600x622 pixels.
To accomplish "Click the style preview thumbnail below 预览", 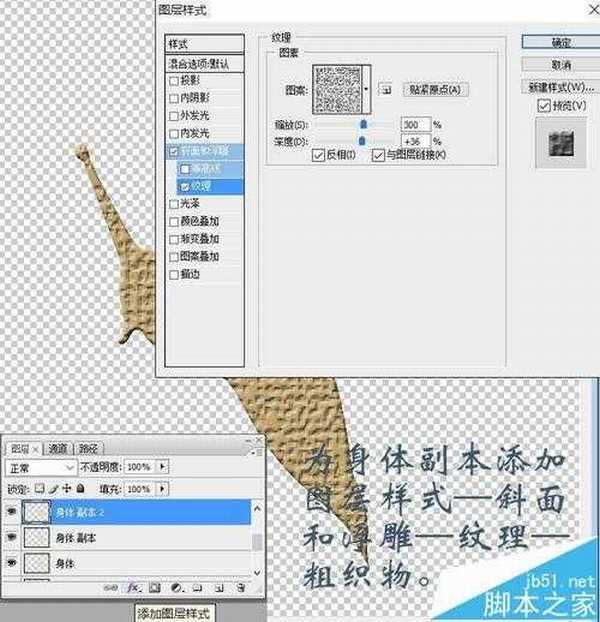I will [x=561, y=143].
